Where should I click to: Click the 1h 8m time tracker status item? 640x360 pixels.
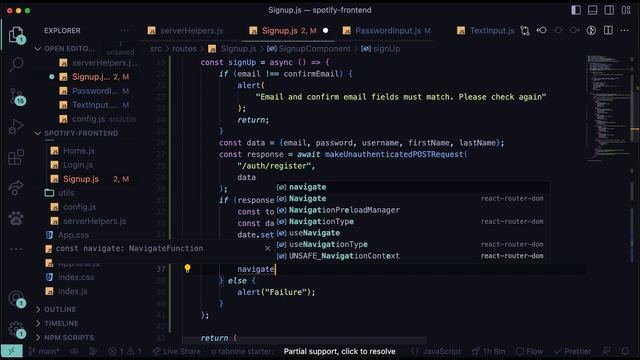[x=489, y=351]
